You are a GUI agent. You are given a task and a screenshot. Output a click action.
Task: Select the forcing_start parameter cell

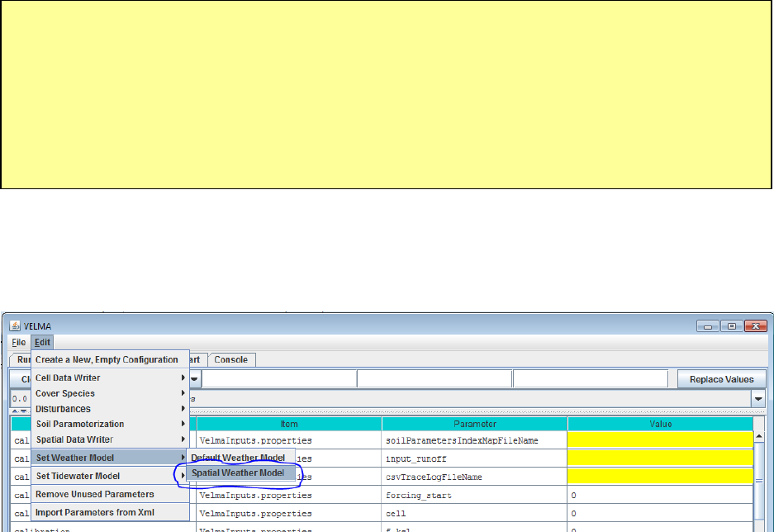[x=474, y=495]
